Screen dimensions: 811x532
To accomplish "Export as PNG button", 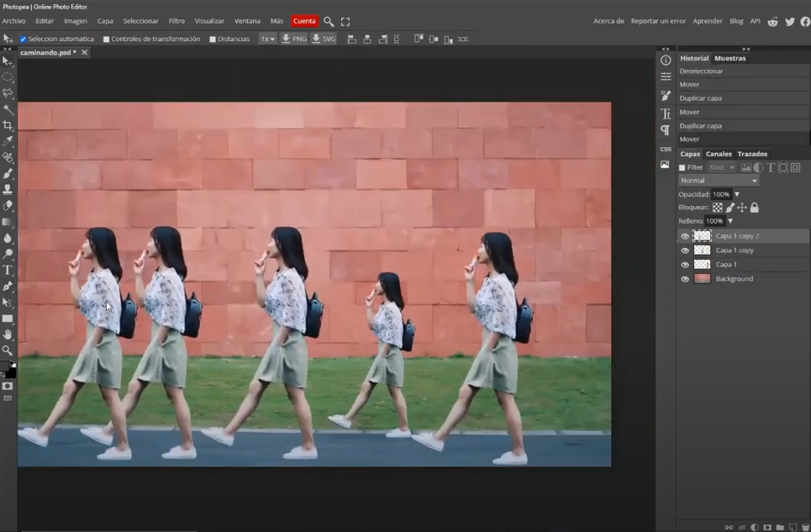I will tap(294, 39).
